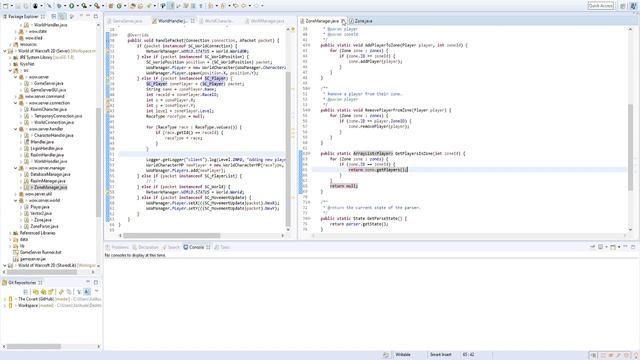640x360 pixels.
Task: Open the Java perspective icon at top right
Action: [633, 6]
